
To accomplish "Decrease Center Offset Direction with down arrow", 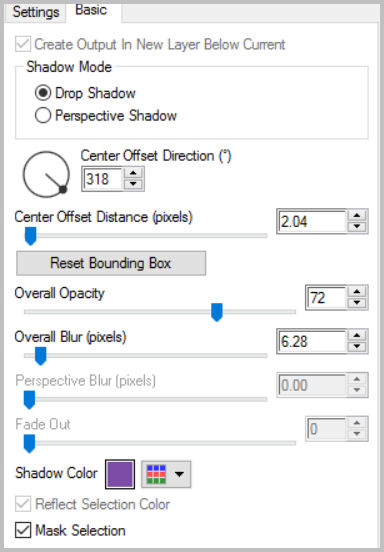I will point(133,184).
